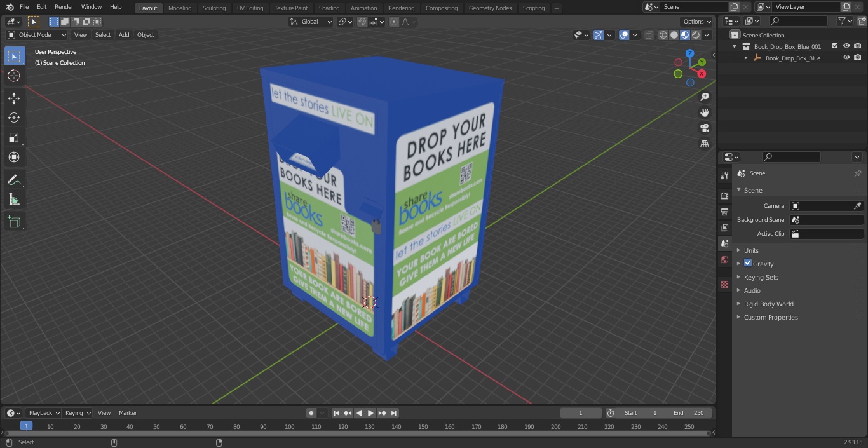868x448 pixels.
Task: Switch to wireframe viewport shading
Action: click(x=663, y=35)
